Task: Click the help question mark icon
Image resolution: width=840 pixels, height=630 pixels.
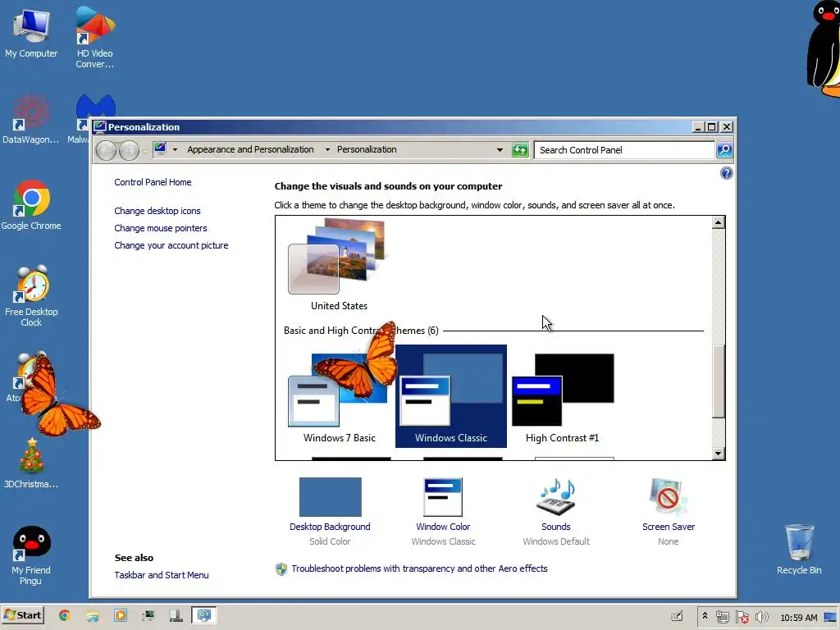Action: 727,173
